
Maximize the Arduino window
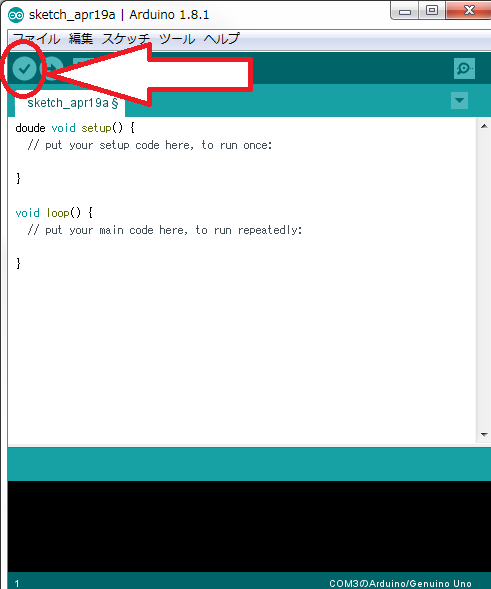tap(432, 11)
